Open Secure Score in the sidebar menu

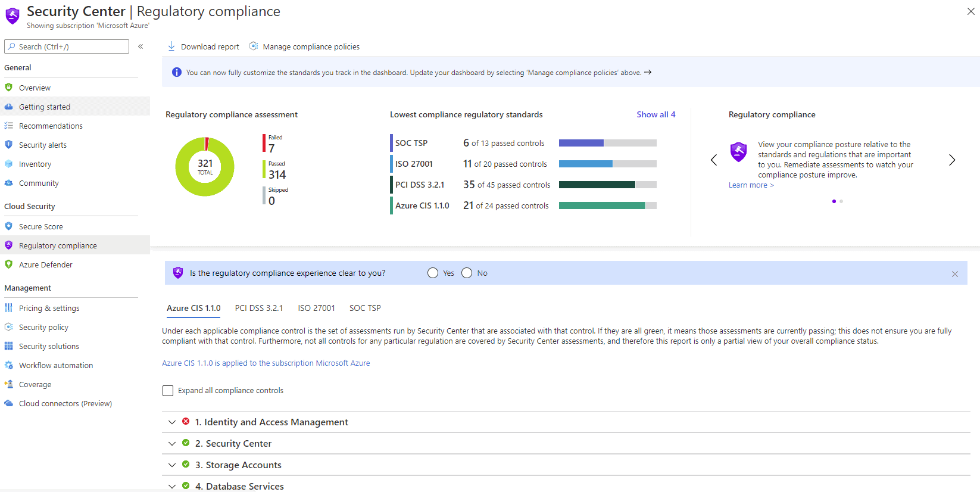point(75,226)
